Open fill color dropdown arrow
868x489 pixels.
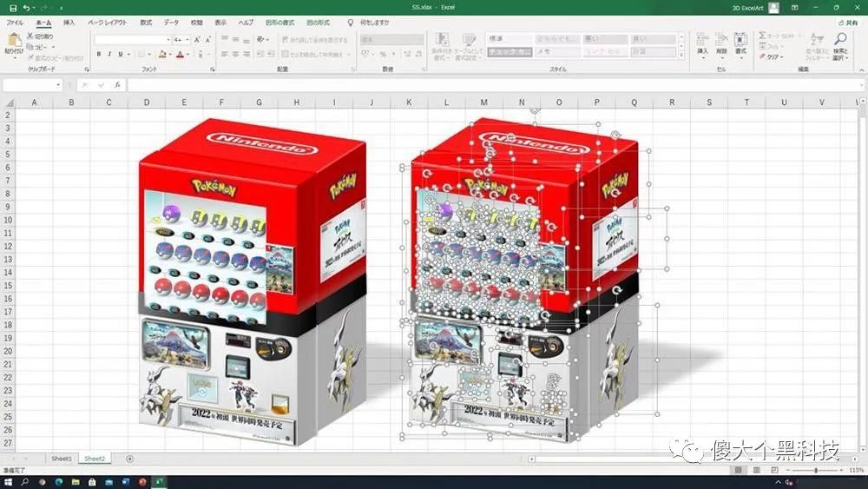170,54
